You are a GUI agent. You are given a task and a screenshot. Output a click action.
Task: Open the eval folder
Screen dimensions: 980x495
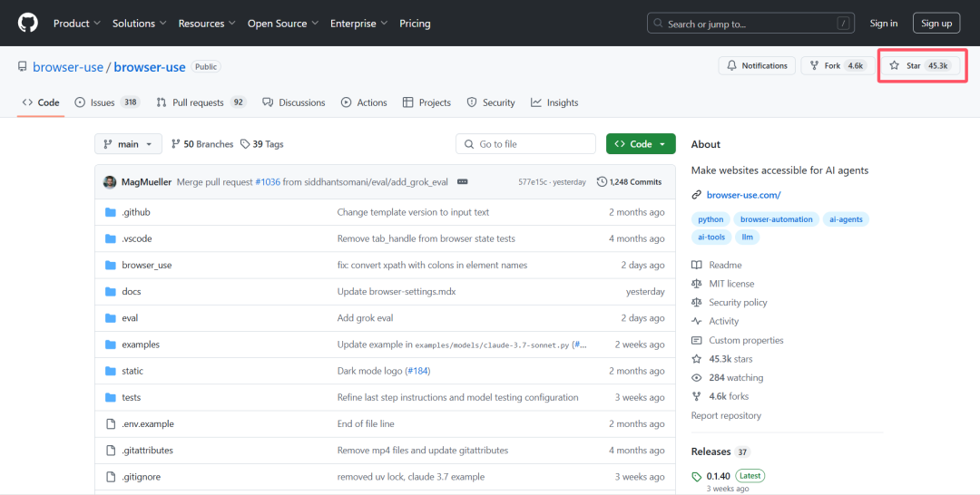(130, 317)
